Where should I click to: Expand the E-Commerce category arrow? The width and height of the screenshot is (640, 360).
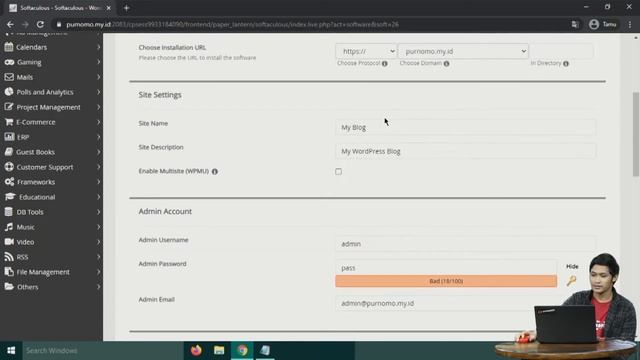tap(98, 122)
